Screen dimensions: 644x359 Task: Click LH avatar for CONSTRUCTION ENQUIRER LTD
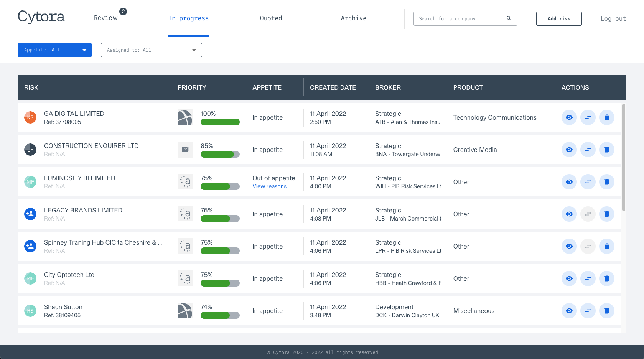coord(30,150)
